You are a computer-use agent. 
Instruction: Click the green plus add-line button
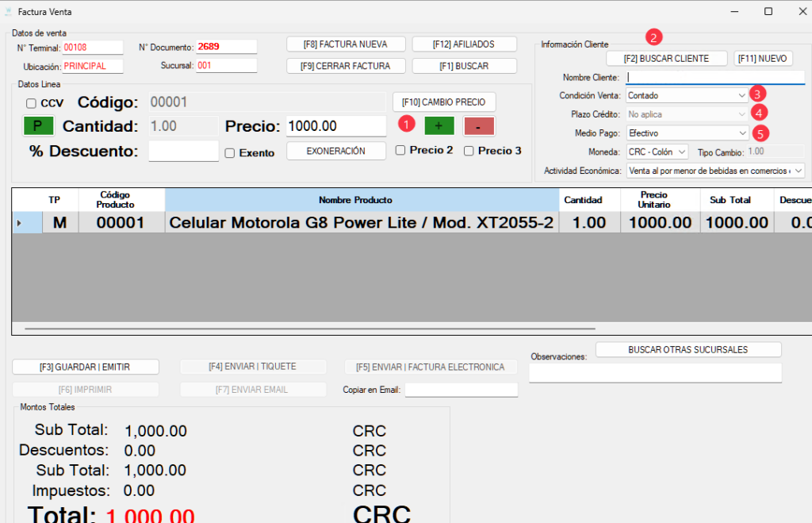click(x=439, y=126)
